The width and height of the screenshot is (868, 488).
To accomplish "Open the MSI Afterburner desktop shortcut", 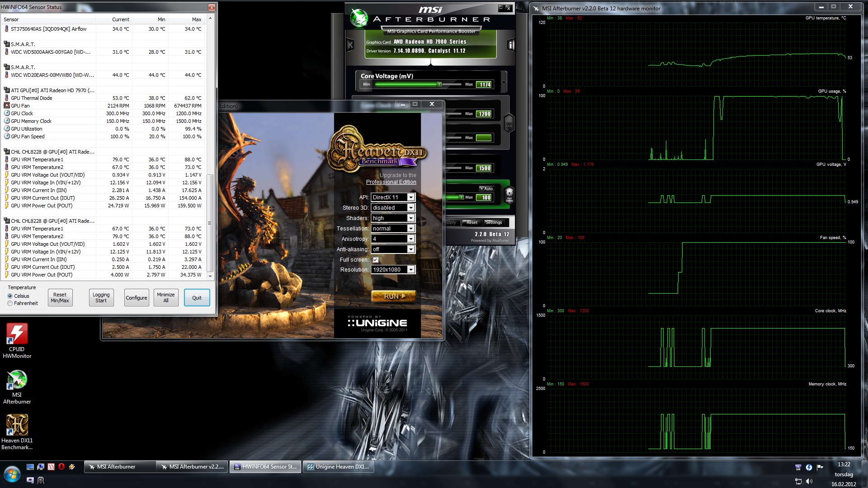I will (17, 387).
